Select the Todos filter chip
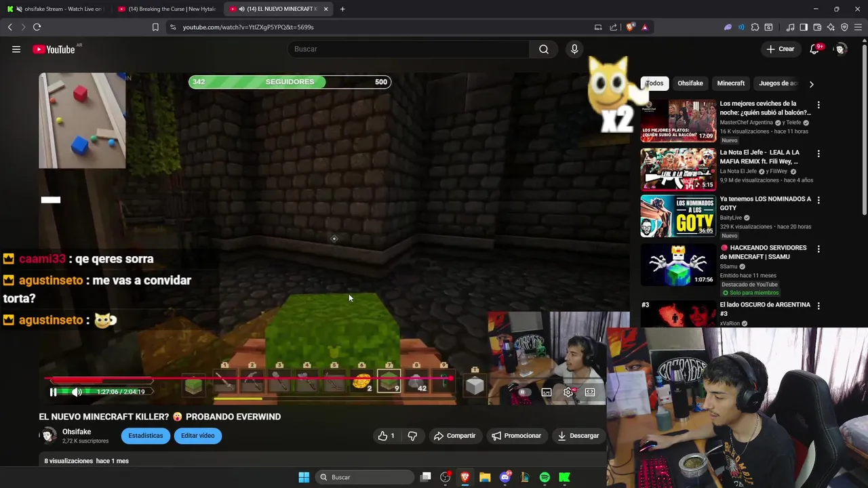Screen dimensions: 868x488 pos(654,83)
